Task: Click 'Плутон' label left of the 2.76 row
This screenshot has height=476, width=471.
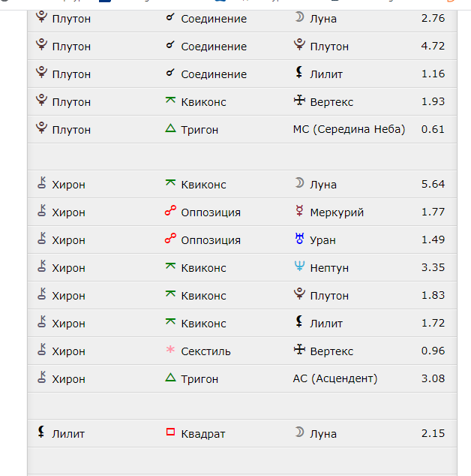Action: click(x=71, y=19)
